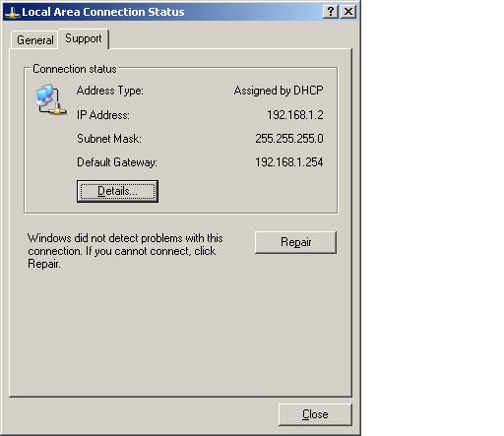Viewport: 504px width, 436px height.
Task: Click the Assigned by DHCP text
Action: tap(279, 91)
